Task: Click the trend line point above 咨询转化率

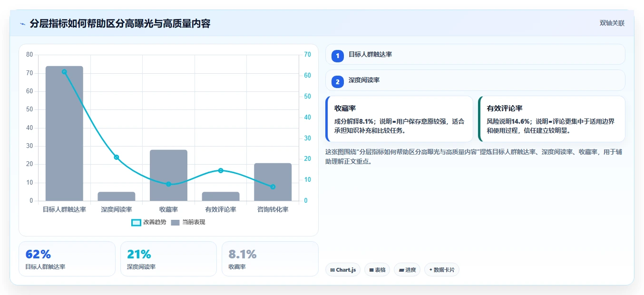Action: (273, 187)
